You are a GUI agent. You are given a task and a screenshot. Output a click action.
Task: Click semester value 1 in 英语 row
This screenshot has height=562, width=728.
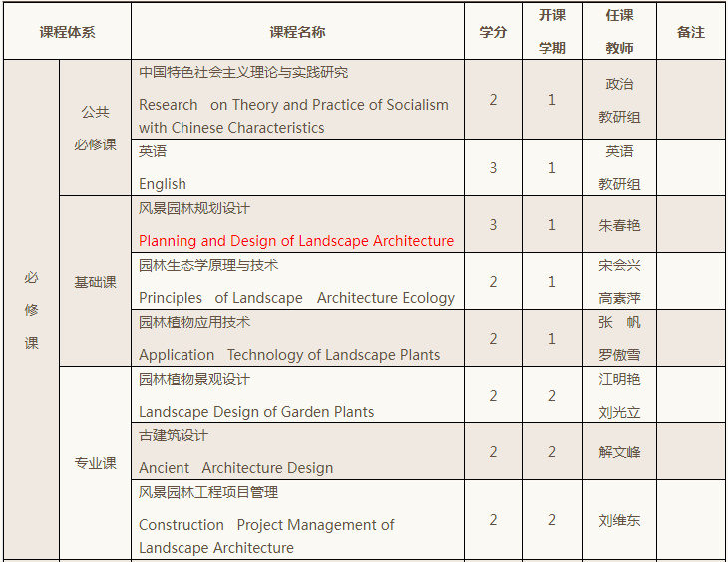552,168
